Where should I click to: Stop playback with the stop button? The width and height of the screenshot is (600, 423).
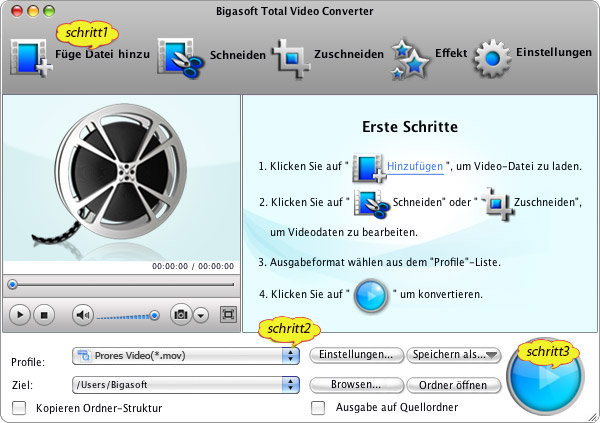44,315
